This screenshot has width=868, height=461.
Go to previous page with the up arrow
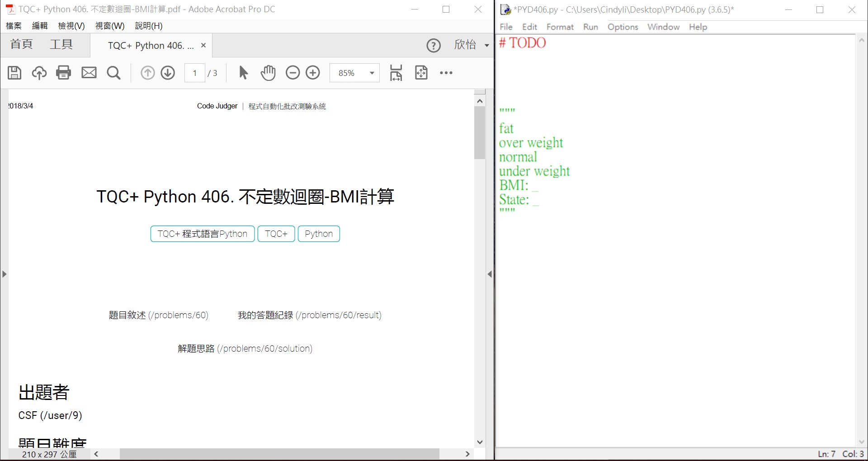(x=147, y=73)
